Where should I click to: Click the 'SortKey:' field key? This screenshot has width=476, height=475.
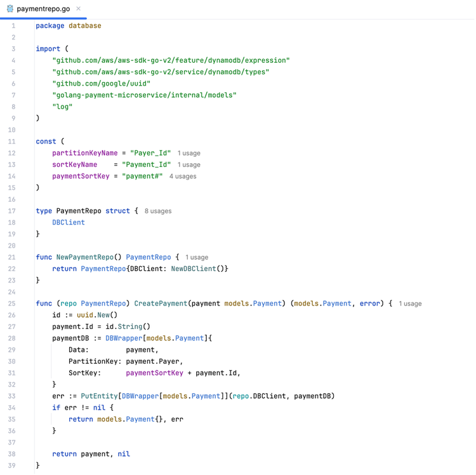pyautogui.click(x=84, y=373)
